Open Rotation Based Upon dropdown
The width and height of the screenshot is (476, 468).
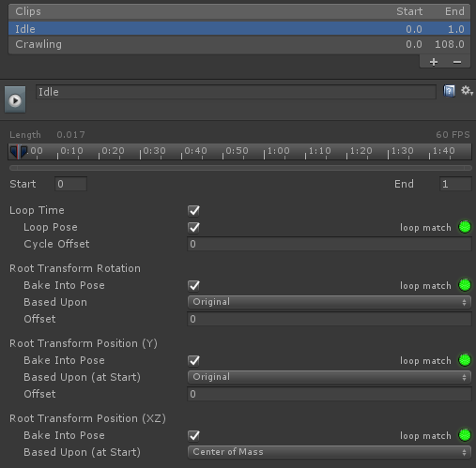tap(330, 302)
